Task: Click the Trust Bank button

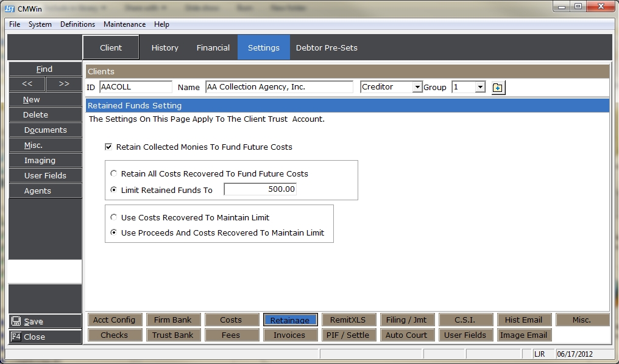Action: (172, 335)
